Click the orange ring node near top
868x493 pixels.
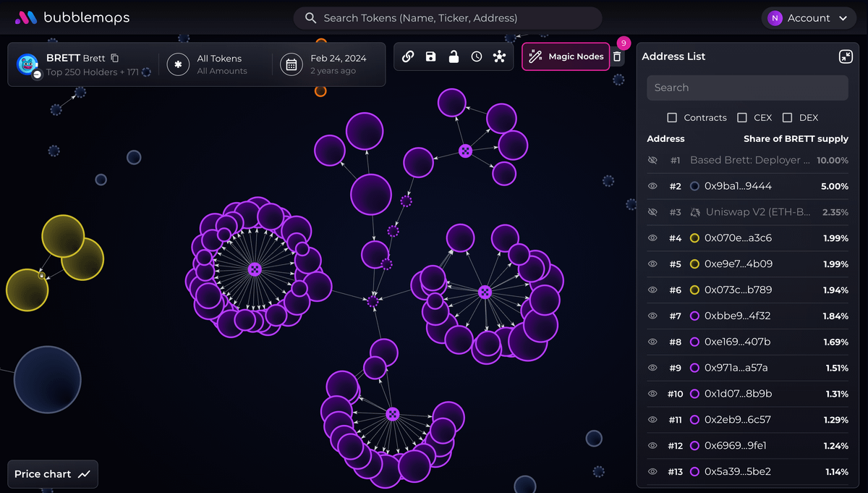pyautogui.click(x=320, y=90)
